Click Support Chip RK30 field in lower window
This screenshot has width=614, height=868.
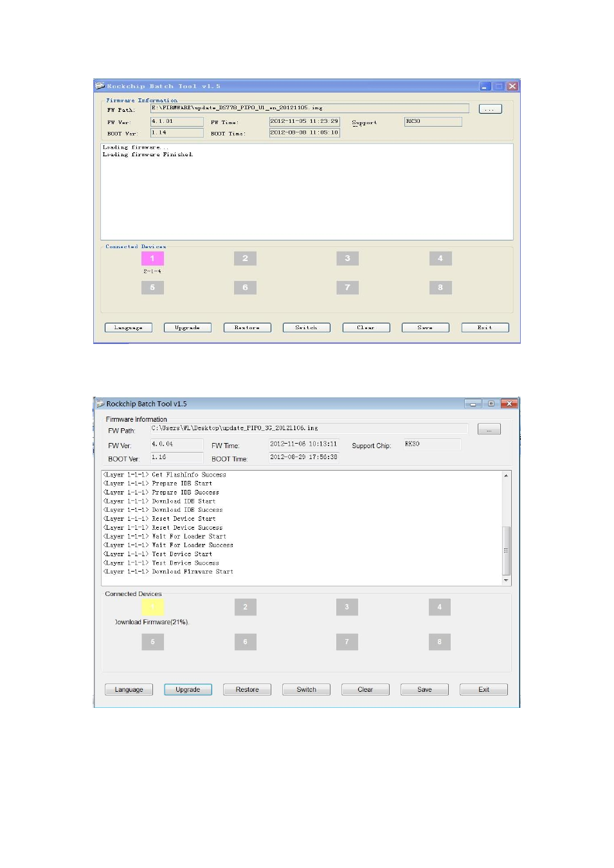coord(432,444)
